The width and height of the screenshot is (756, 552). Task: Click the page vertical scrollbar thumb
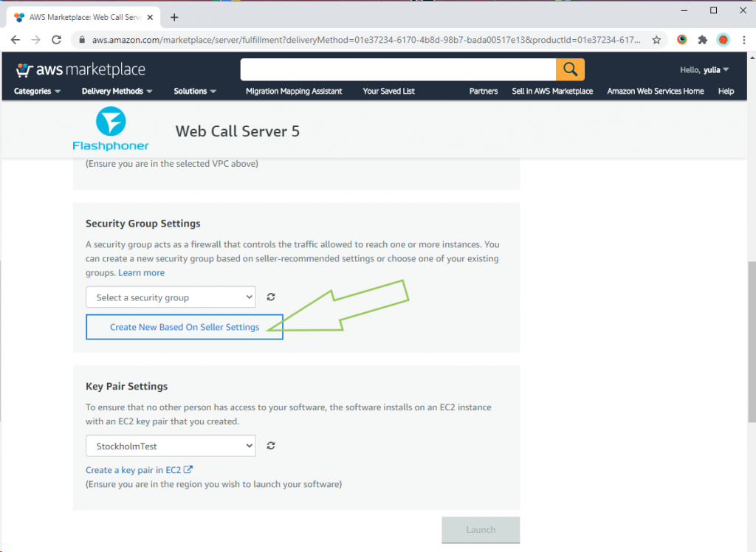752,342
